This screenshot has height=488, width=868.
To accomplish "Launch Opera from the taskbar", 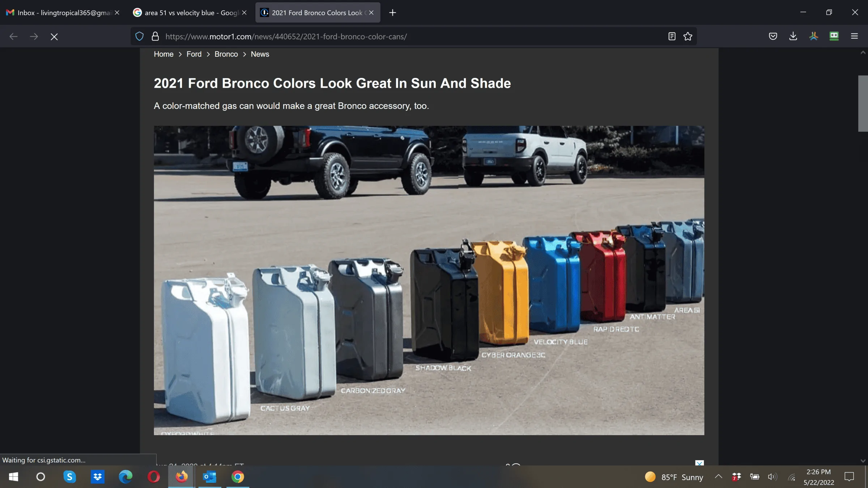I will [154, 477].
